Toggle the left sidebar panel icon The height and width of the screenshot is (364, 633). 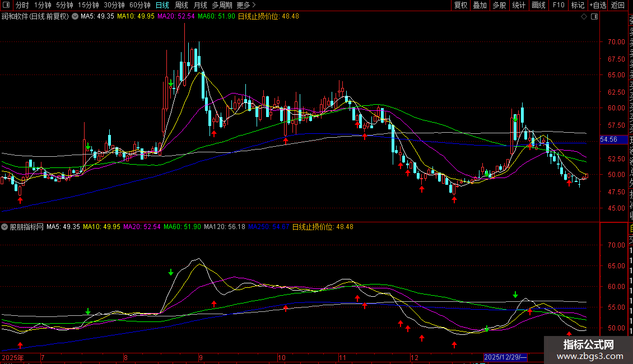[6, 5]
